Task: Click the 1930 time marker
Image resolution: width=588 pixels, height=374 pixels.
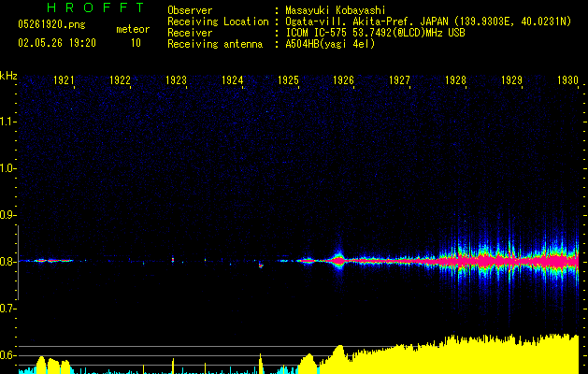Action: 567,80
